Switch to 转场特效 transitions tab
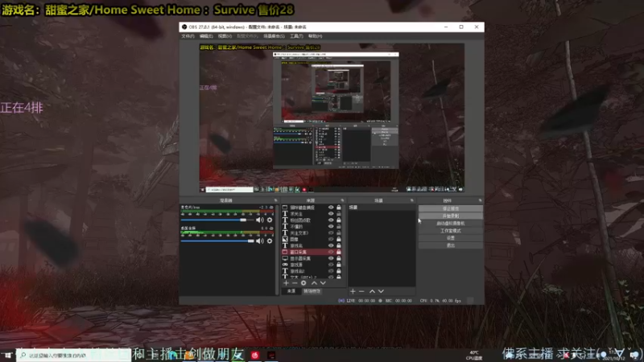This screenshot has width=644, height=362. [312, 291]
